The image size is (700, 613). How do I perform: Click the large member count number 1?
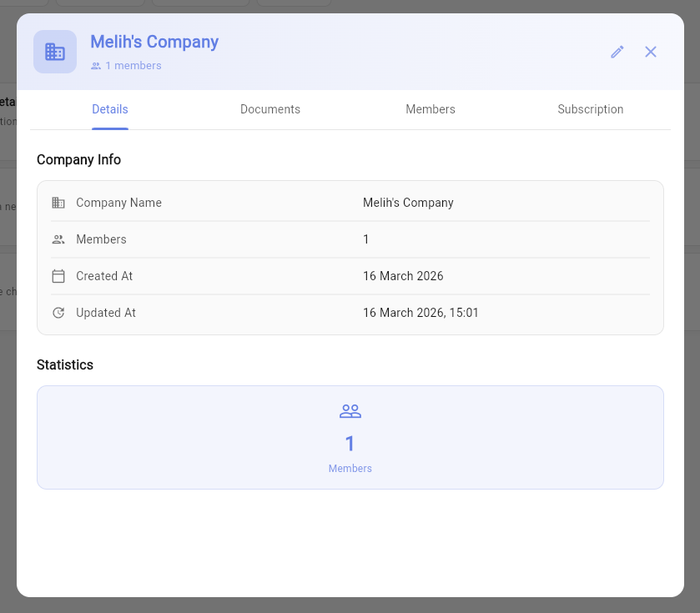(x=350, y=444)
